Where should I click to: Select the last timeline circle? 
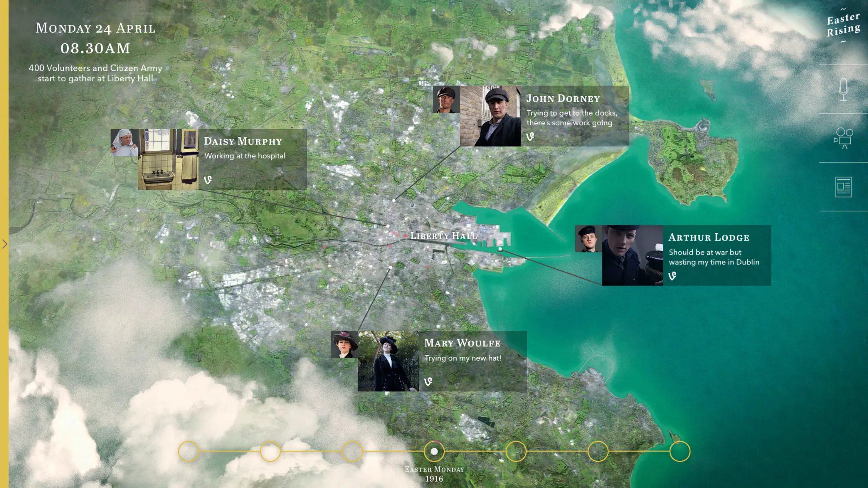click(680, 452)
